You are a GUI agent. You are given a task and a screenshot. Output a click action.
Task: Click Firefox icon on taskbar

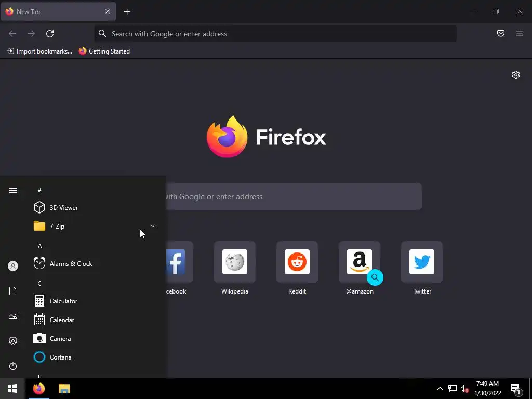(38, 389)
